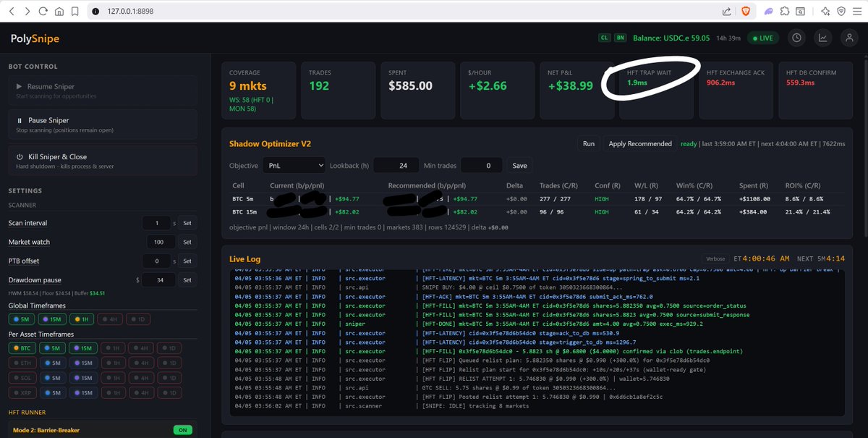The height and width of the screenshot is (438, 868).
Task: Click Pause Sniper button
Action: point(103,125)
